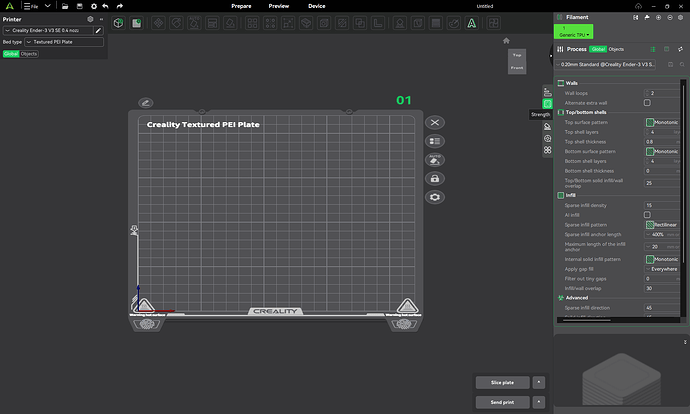
Task: Open the Apply gap fill Everywhere dropdown
Action: coord(662,269)
